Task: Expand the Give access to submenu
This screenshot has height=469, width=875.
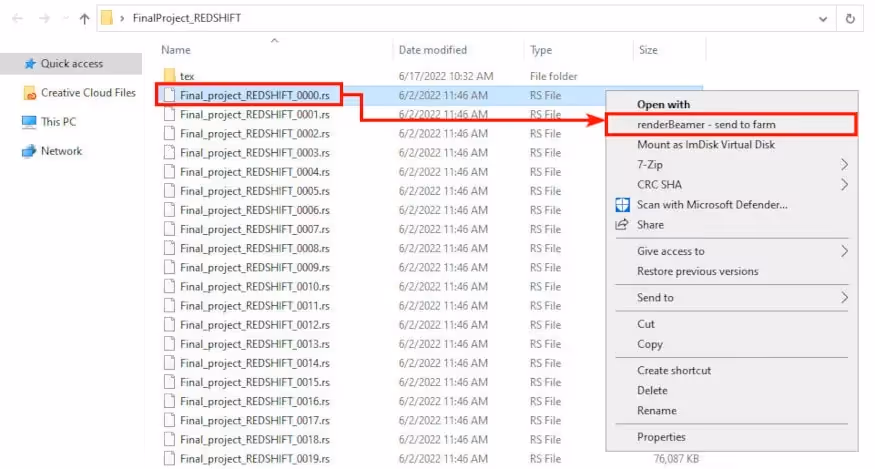Action: pos(732,251)
